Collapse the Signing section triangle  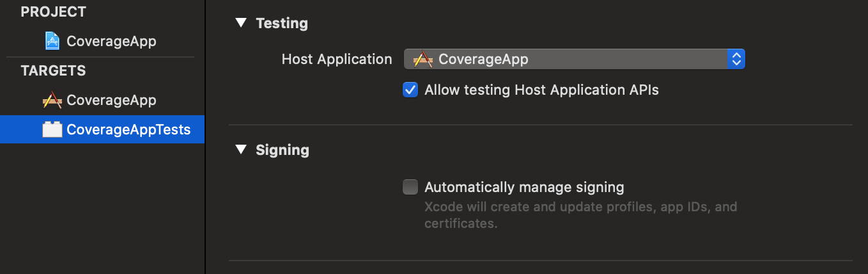[240, 150]
